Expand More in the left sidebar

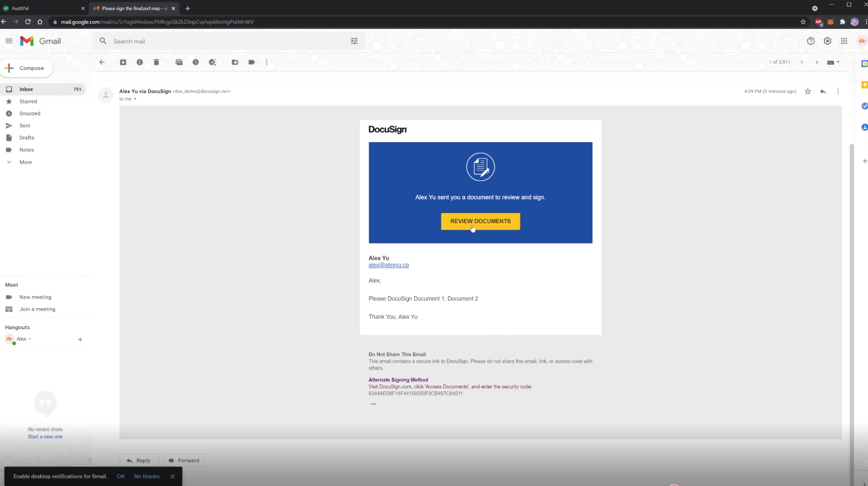coord(25,162)
